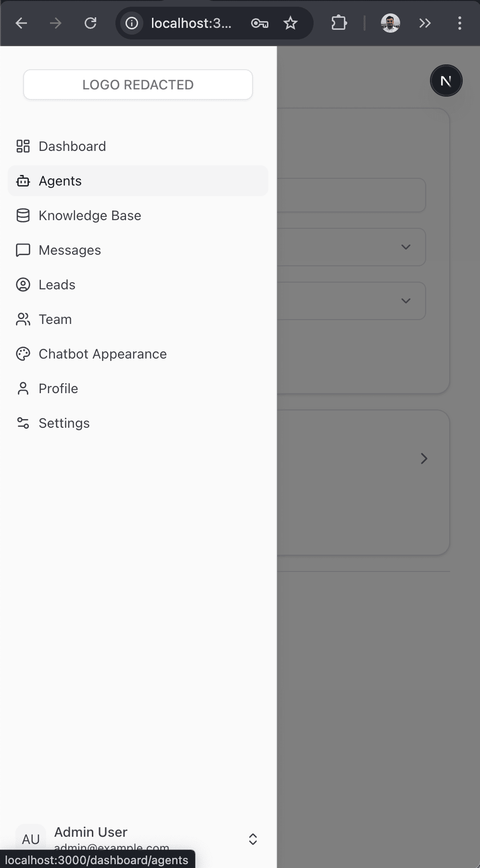Click the Messages speech bubble icon
Image resolution: width=480 pixels, height=868 pixels.
click(23, 250)
